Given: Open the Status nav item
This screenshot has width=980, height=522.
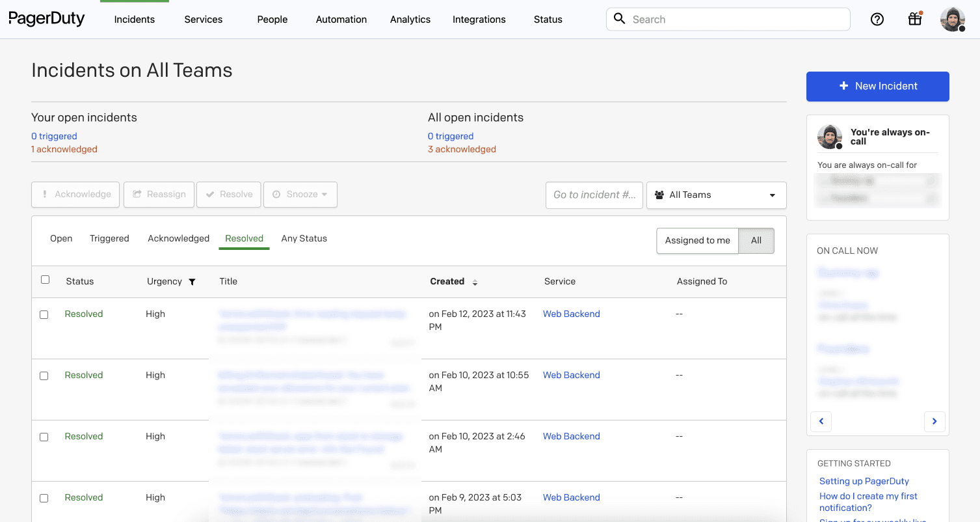Looking at the screenshot, I should click(x=548, y=20).
